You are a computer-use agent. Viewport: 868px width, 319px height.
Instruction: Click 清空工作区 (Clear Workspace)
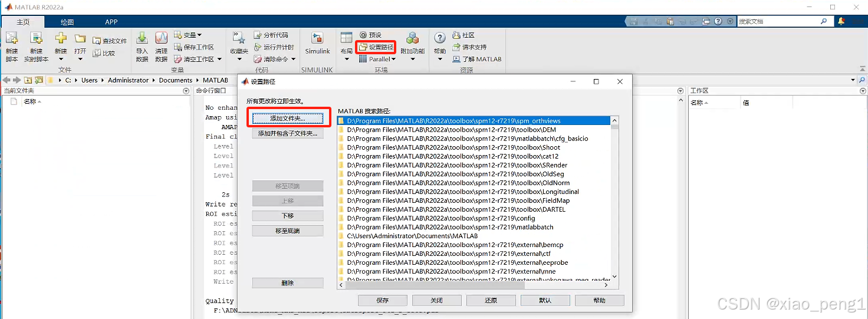198,59
